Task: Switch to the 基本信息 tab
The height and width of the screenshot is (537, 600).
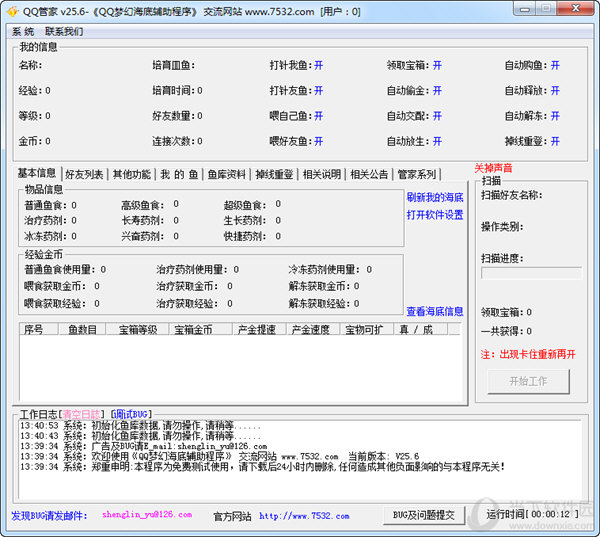Action: coord(37,173)
